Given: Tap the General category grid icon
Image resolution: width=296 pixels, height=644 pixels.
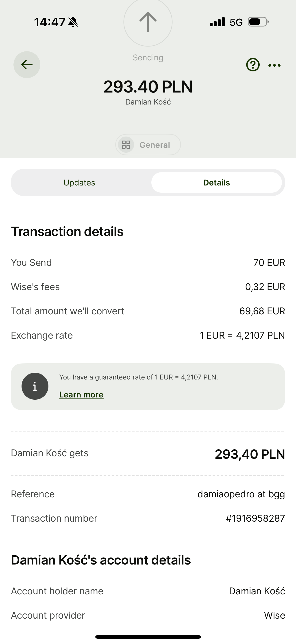Looking at the screenshot, I should [x=126, y=145].
